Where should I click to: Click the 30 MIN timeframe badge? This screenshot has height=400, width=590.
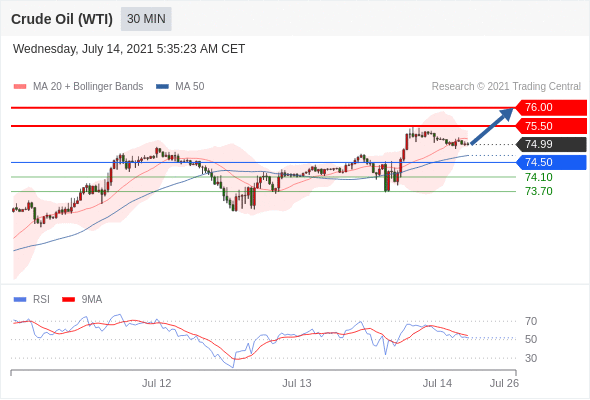pos(146,19)
